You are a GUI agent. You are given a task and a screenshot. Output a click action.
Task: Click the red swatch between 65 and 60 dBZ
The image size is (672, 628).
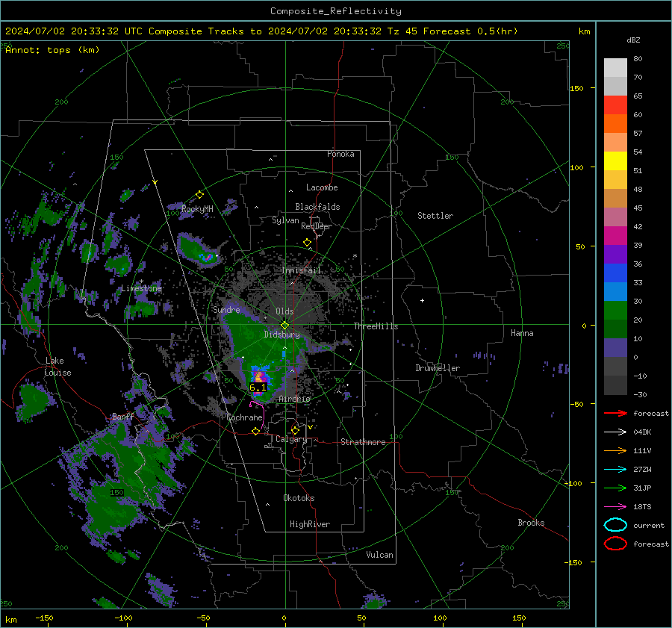coord(615,105)
